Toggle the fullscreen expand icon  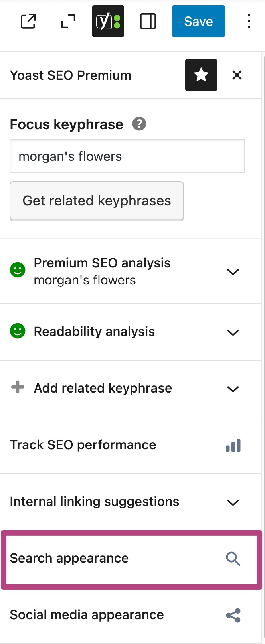point(68,22)
